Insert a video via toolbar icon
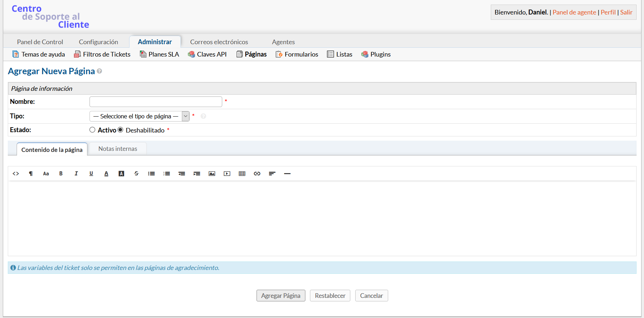Viewport: 644px width, 318px height. tap(227, 173)
